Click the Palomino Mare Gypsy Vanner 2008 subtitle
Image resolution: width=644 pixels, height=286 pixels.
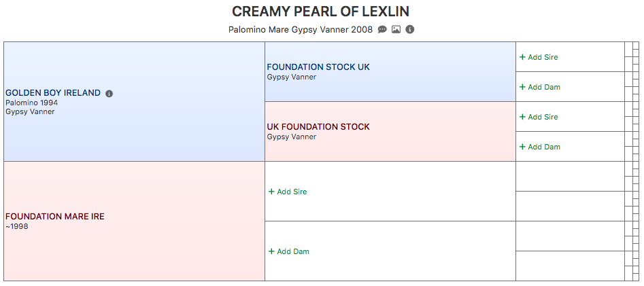click(x=301, y=29)
